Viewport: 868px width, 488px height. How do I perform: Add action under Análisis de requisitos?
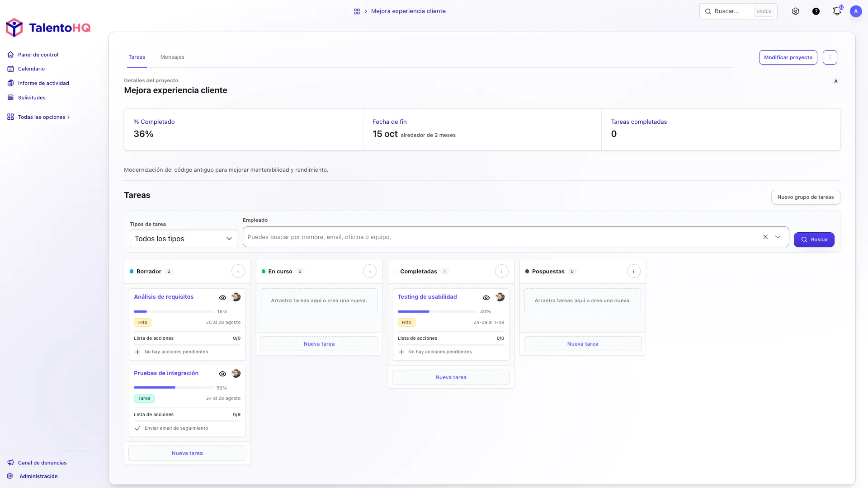coord(138,352)
